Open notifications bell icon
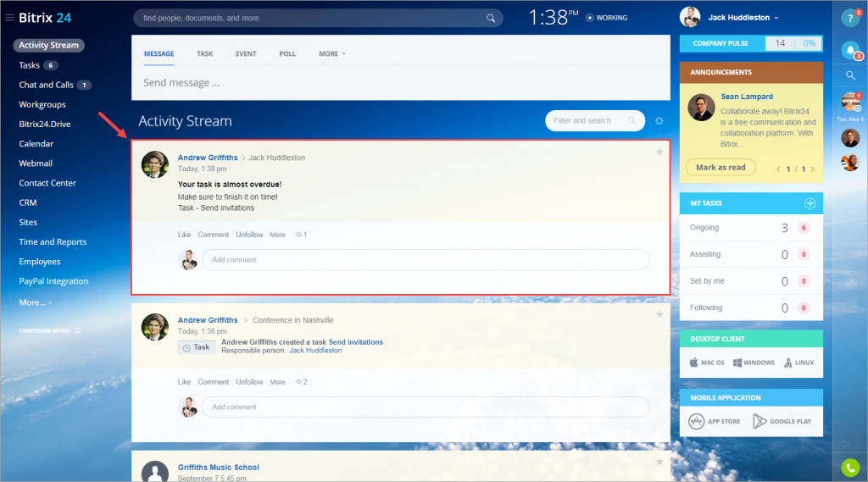Image resolution: width=868 pixels, height=482 pixels. click(850, 50)
